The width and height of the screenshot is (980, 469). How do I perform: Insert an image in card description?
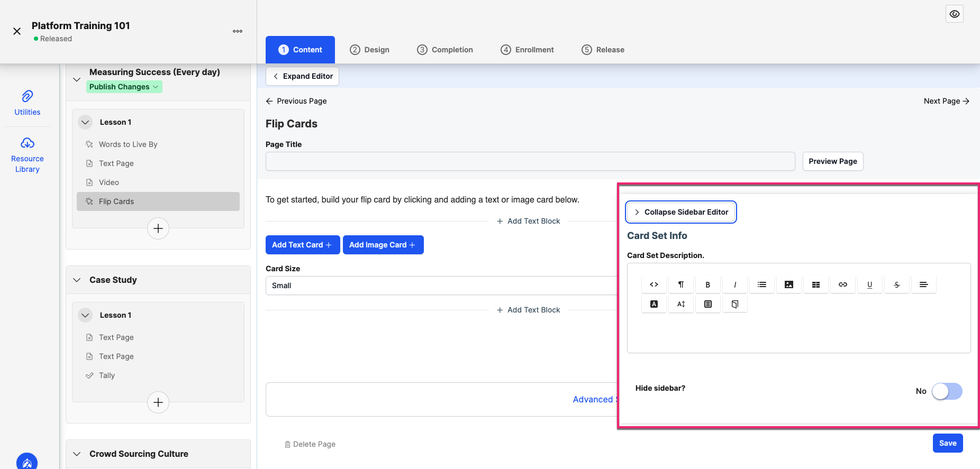(789, 284)
